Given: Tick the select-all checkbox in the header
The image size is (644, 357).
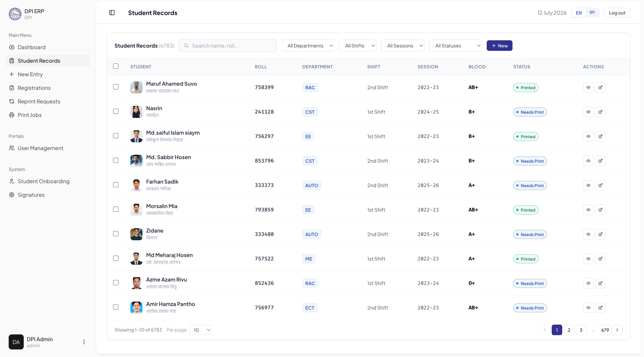Looking at the screenshot, I should [x=115, y=66].
